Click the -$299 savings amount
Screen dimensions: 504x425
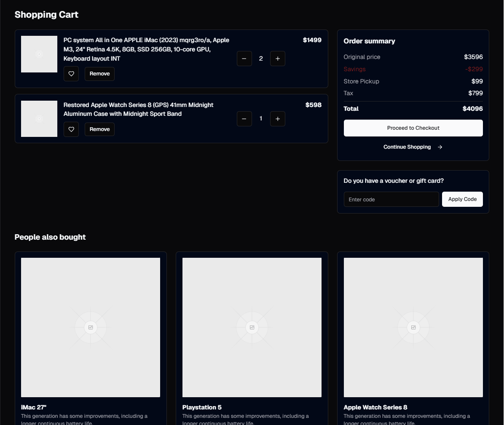pyautogui.click(x=474, y=69)
